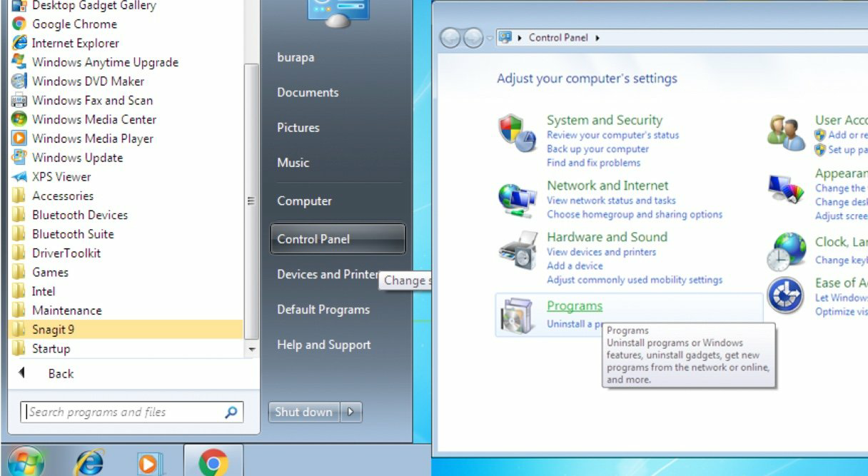
Task: Open Documents from the Start menu
Action: coord(308,92)
